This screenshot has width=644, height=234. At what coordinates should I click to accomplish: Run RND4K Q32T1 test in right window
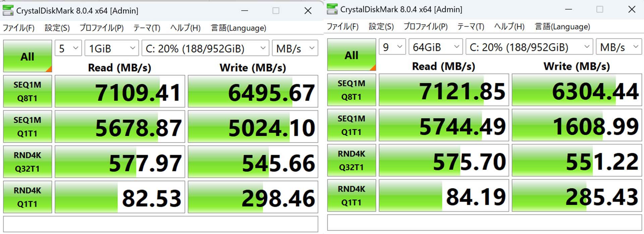tap(352, 160)
